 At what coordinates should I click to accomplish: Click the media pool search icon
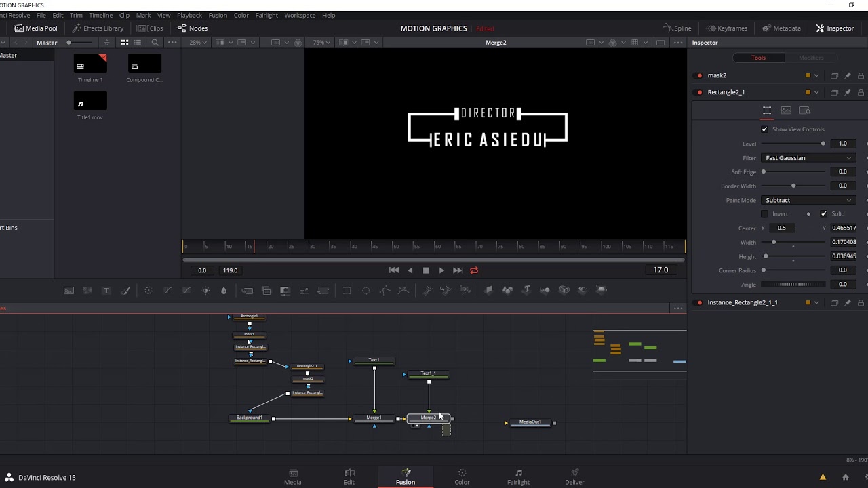[x=155, y=43]
